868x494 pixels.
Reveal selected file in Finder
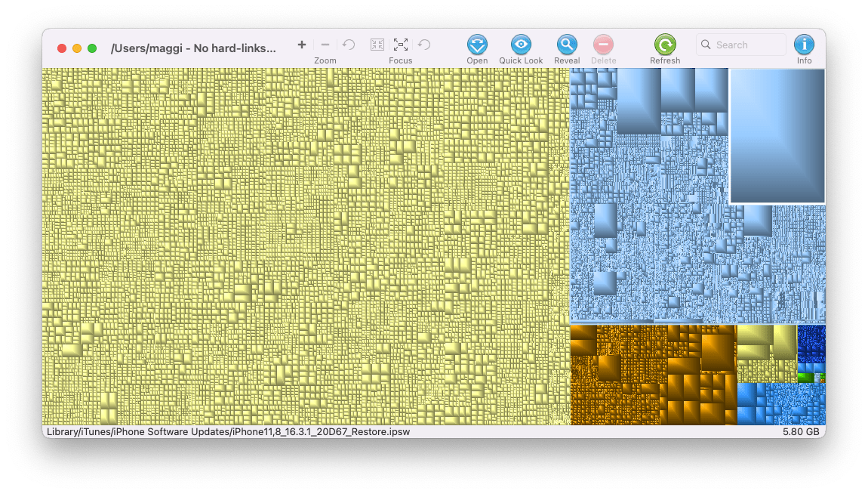coord(567,45)
